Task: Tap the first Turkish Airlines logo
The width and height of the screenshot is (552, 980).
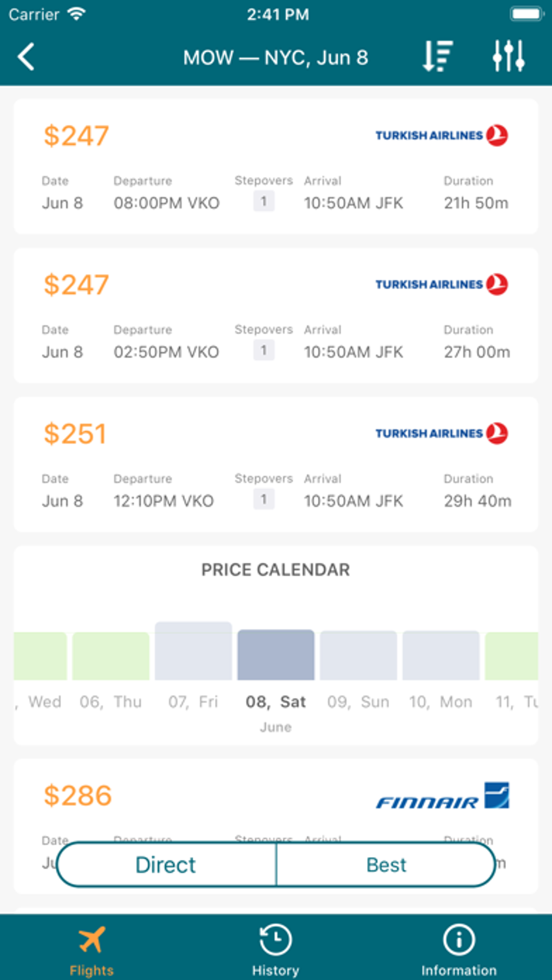Action: pyautogui.click(x=442, y=135)
